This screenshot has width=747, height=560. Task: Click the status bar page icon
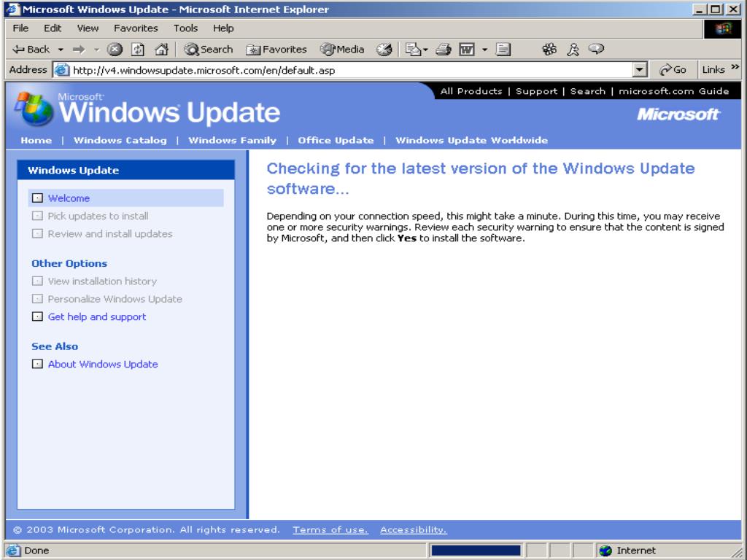[x=13, y=551]
